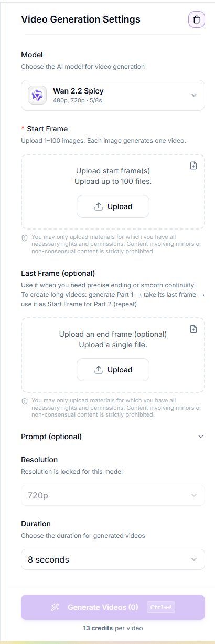Viewport: 215px width, 644px height.
Task: Click the Ctrl+Enter shortcut badge
Action: pyautogui.click(x=160, y=607)
